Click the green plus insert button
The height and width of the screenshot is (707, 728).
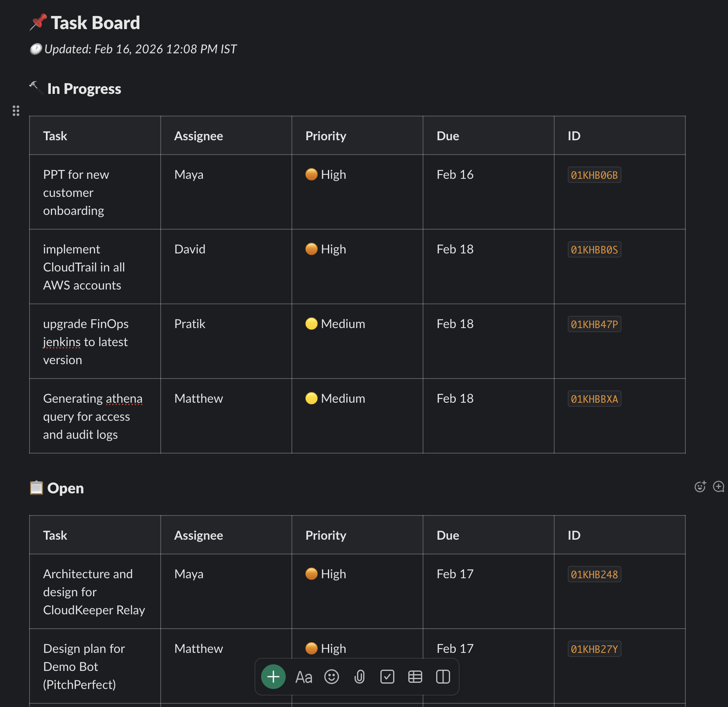[x=273, y=677]
